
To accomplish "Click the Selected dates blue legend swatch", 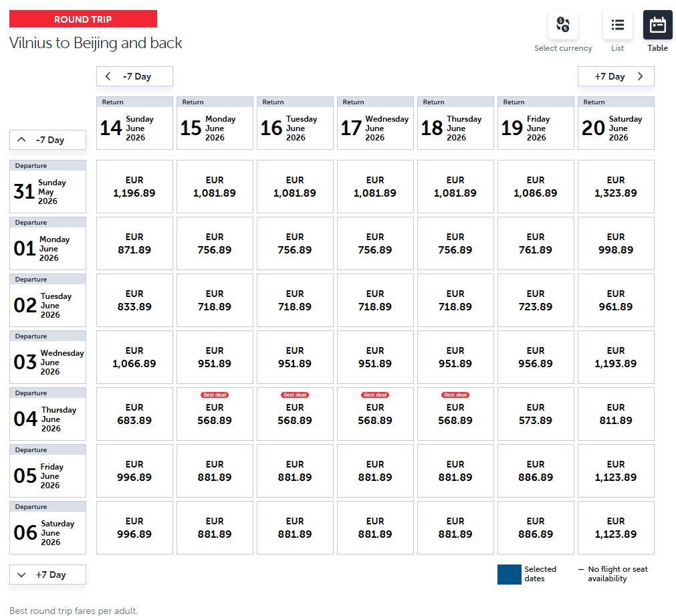I will coord(509,574).
